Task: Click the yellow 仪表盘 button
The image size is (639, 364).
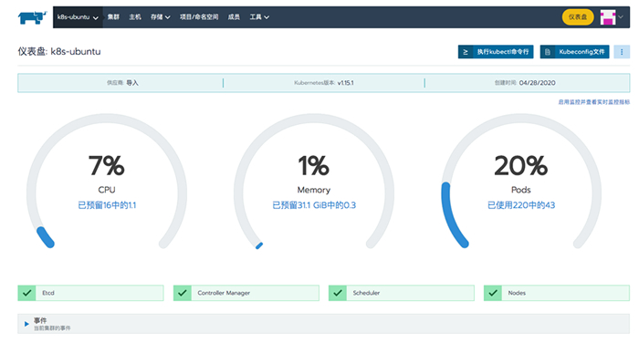Action: click(578, 17)
